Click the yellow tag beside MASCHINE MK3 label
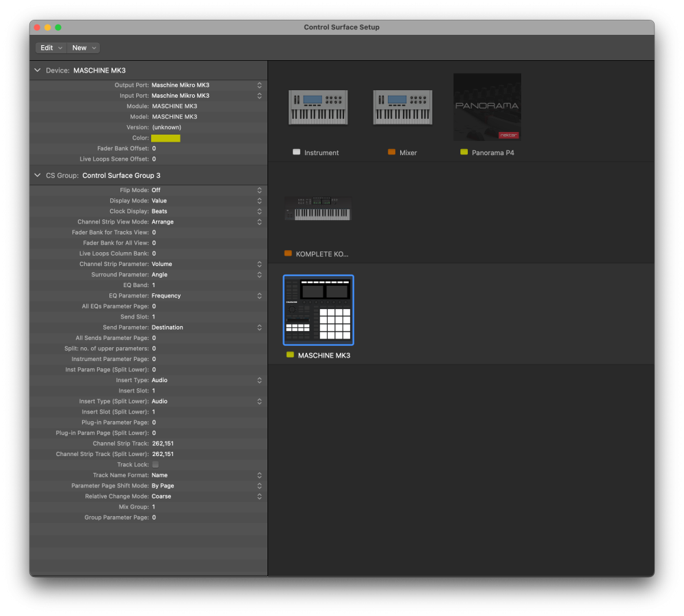684x616 pixels. [290, 355]
